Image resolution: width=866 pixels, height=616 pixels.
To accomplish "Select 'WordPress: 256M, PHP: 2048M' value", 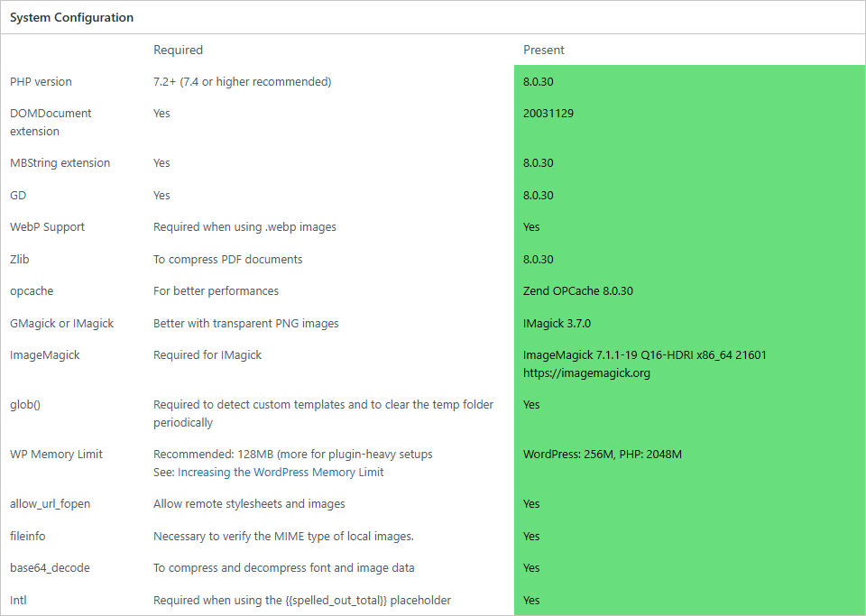I will tap(603, 455).
